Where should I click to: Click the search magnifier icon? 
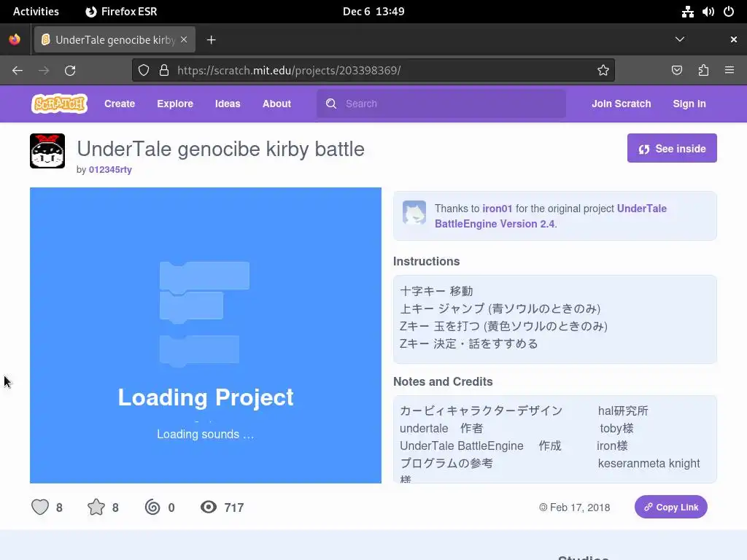[x=331, y=104]
